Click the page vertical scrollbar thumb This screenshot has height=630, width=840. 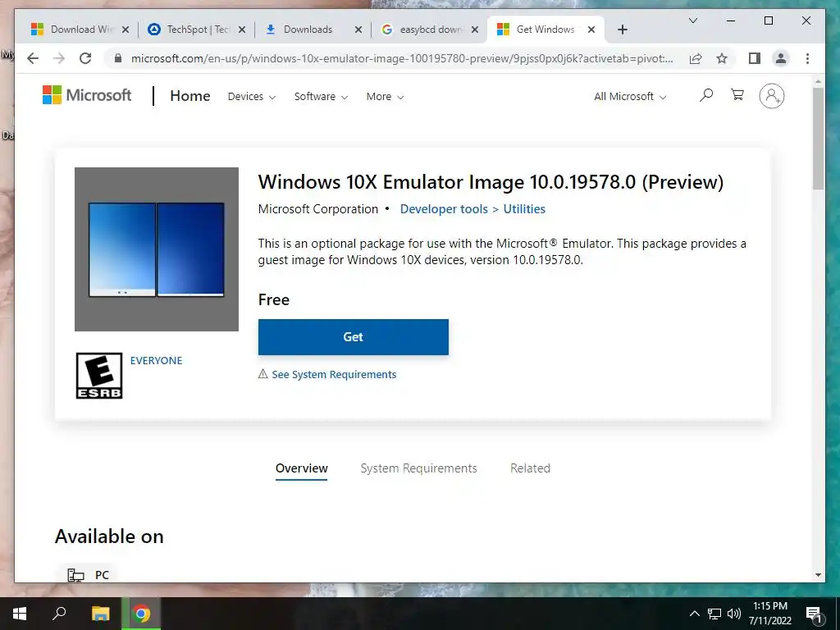pyautogui.click(x=818, y=138)
